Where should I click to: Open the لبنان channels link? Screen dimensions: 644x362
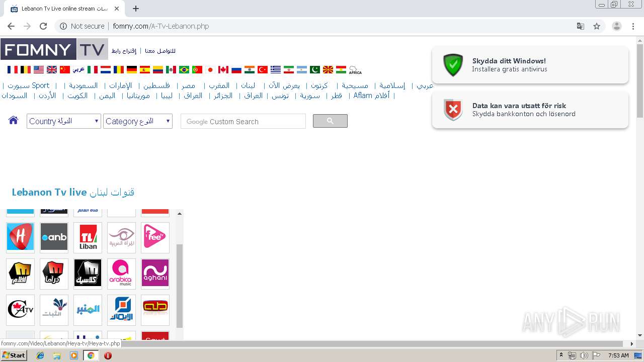pyautogui.click(x=248, y=85)
